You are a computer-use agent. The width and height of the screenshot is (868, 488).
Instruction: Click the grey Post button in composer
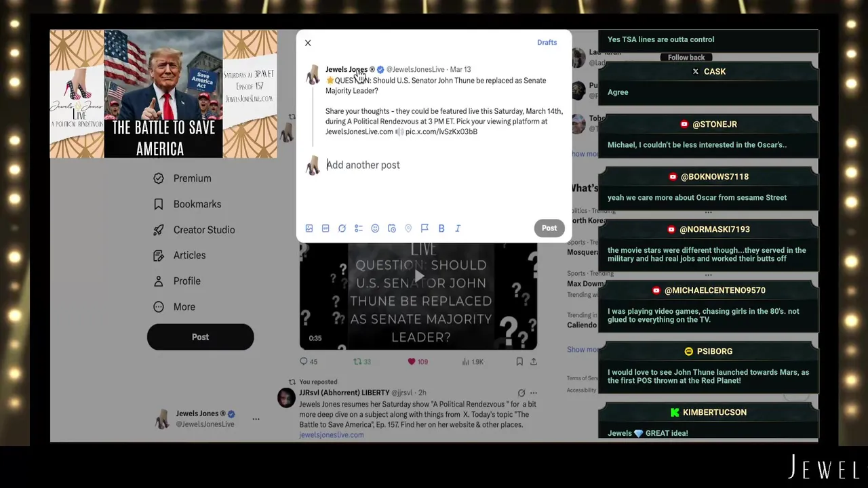[549, 228]
